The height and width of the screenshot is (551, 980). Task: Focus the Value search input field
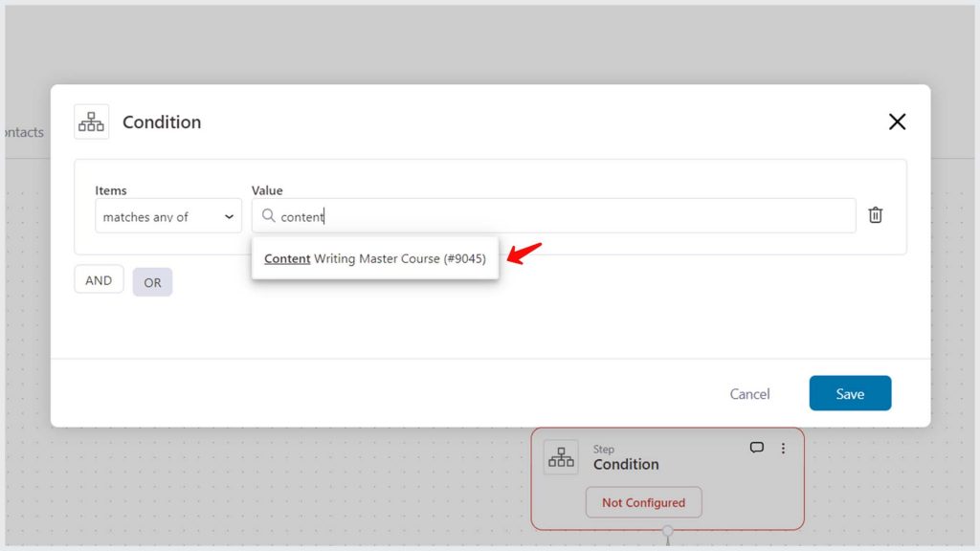tap(554, 216)
